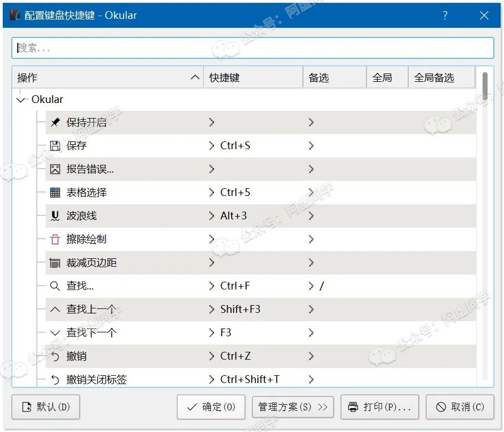The image size is (504, 432).
Task: Expand the alternate chevron for 擦除绘制
Action: [311, 239]
